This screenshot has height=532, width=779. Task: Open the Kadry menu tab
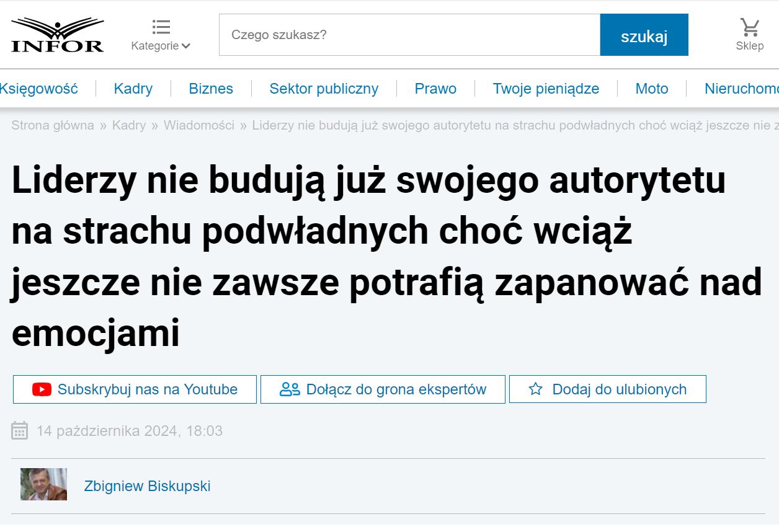tap(133, 89)
